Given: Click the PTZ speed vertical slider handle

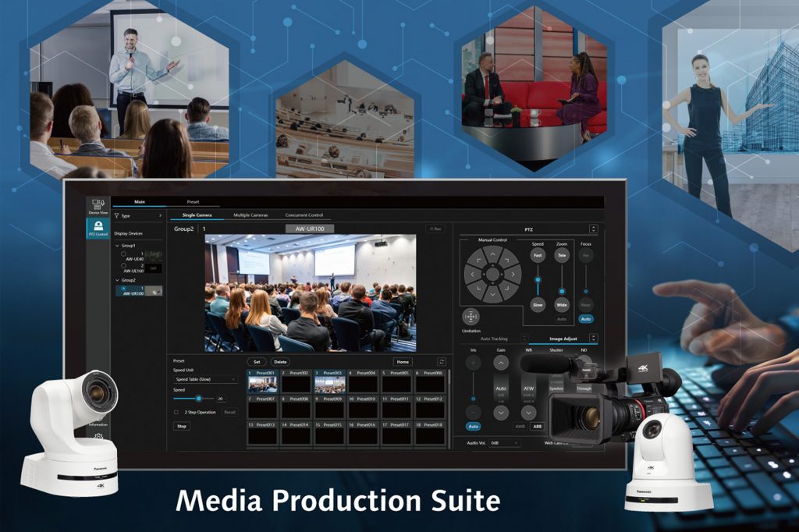Looking at the screenshot, I should pos(538,280).
